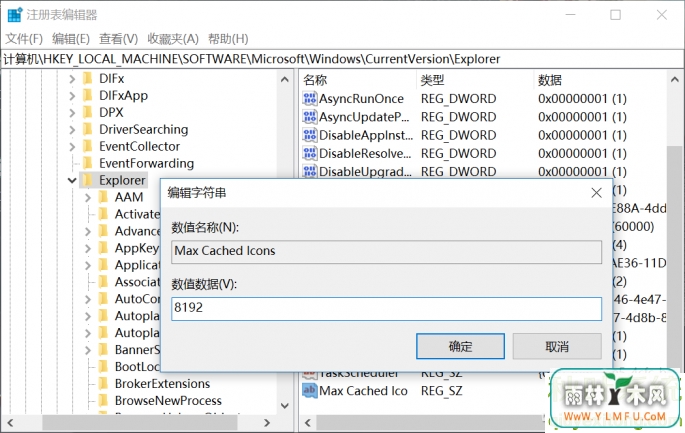Image resolution: width=685 pixels, height=433 pixels.
Task: Select the BrowseNewProcess tree label
Action: 168,401
